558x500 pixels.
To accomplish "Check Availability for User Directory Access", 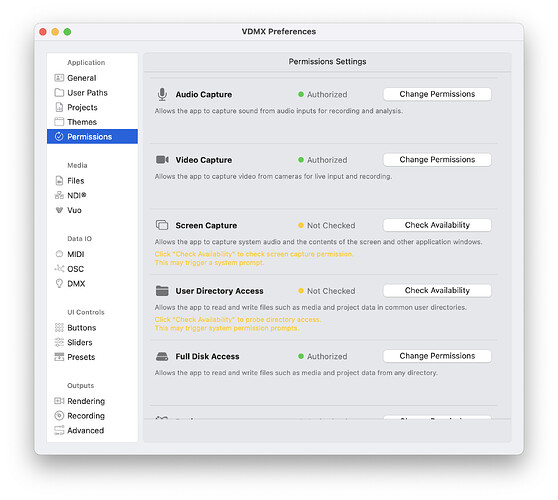I will pyautogui.click(x=437, y=291).
